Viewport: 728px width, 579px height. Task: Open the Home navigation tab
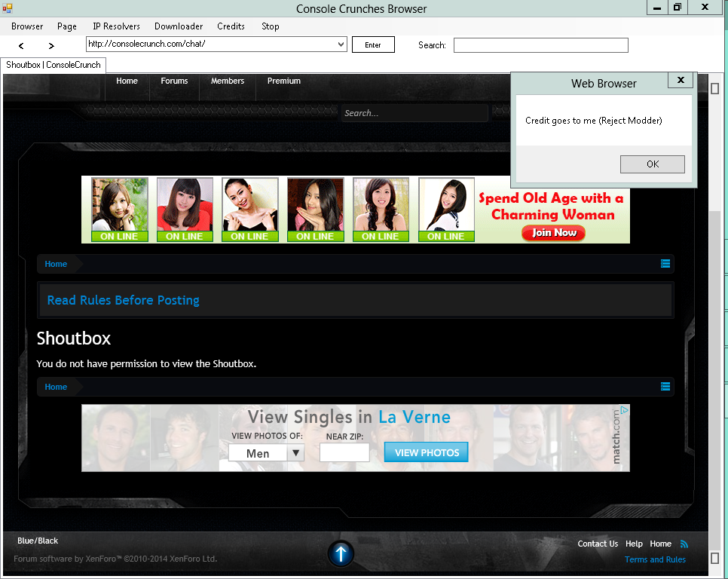(x=127, y=81)
